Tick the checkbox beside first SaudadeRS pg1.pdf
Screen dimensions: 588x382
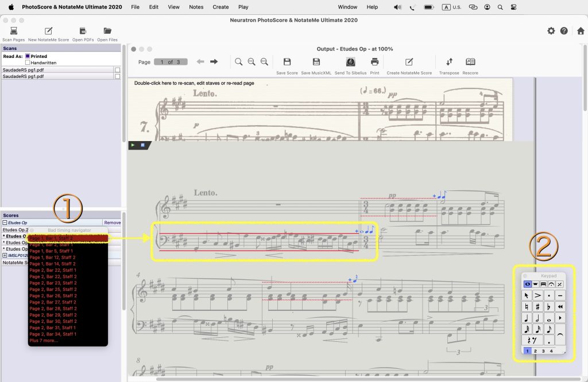(x=117, y=70)
